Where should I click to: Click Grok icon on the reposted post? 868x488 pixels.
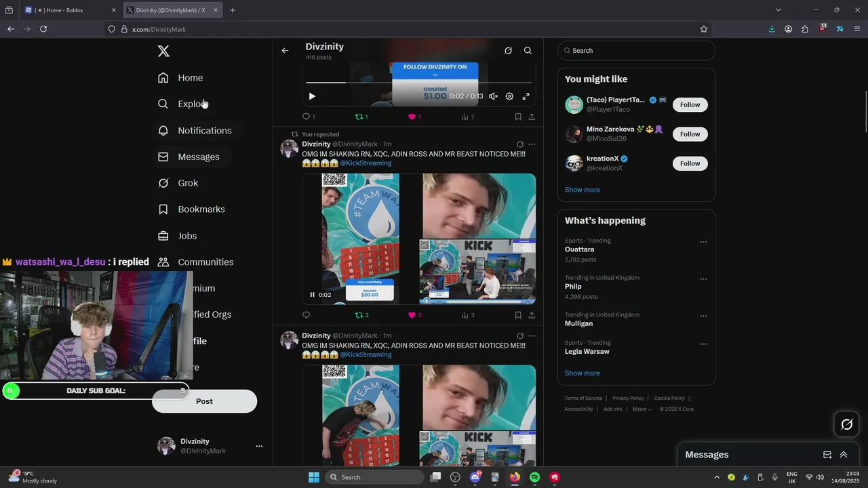[x=520, y=144]
